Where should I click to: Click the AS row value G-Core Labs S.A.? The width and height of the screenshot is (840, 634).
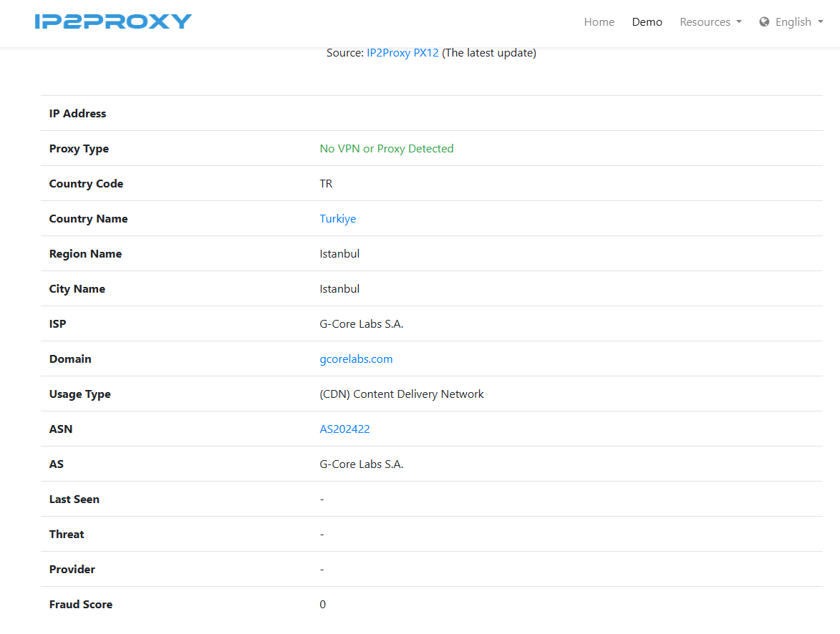[x=362, y=464]
